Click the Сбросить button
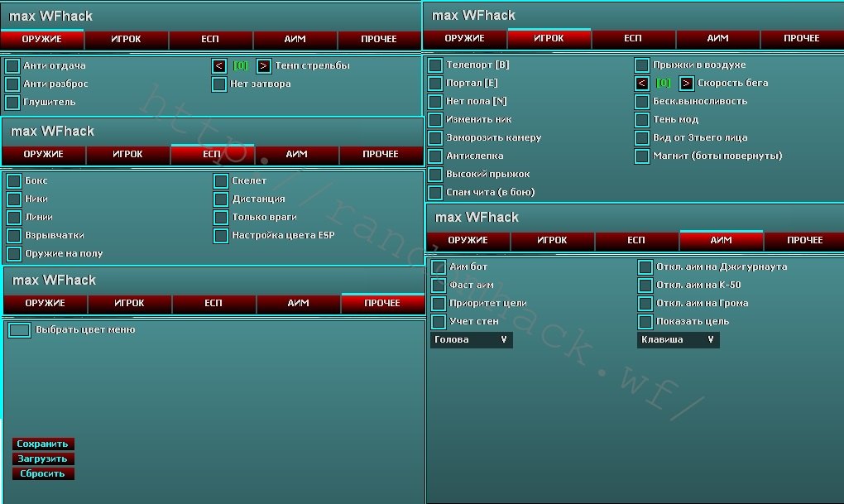Image resolution: width=844 pixels, height=504 pixels. (43, 474)
